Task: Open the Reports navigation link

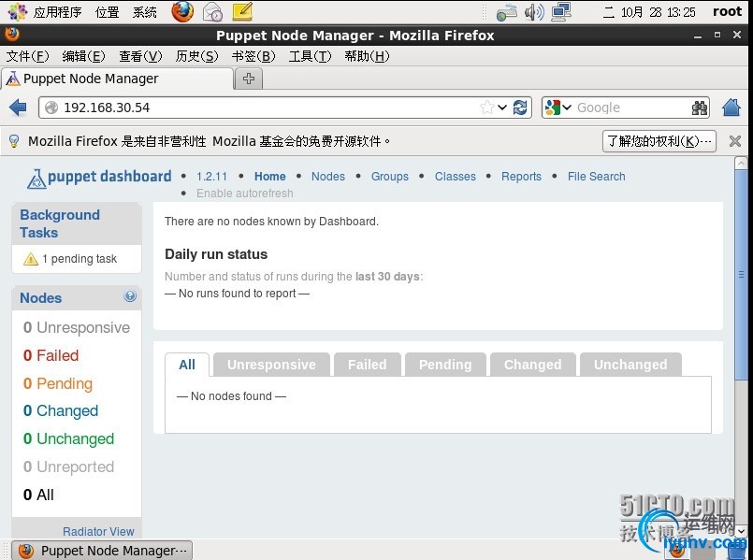Action: click(521, 177)
